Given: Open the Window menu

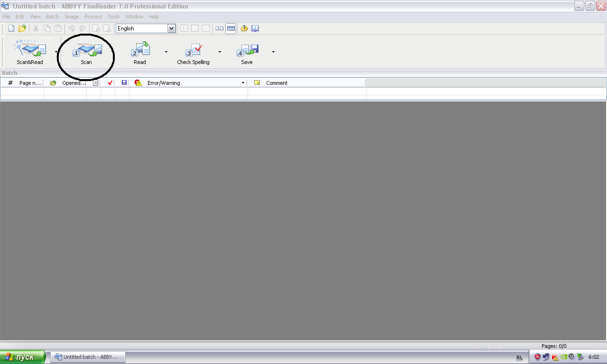Looking at the screenshot, I should point(134,17).
